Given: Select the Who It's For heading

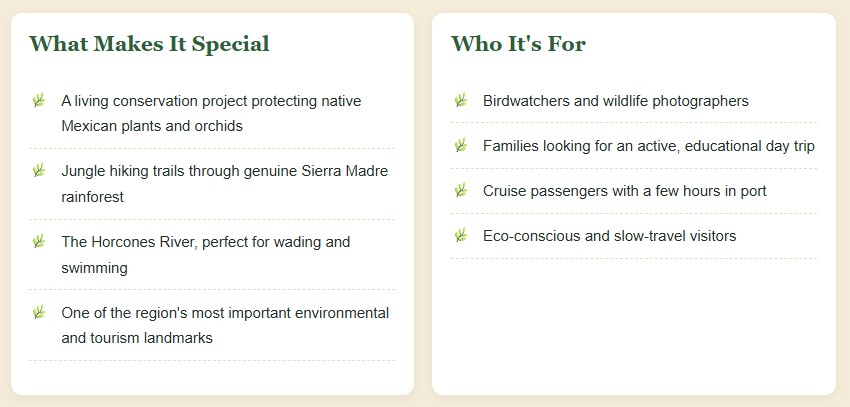Looking at the screenshot, I should (518, 44).
